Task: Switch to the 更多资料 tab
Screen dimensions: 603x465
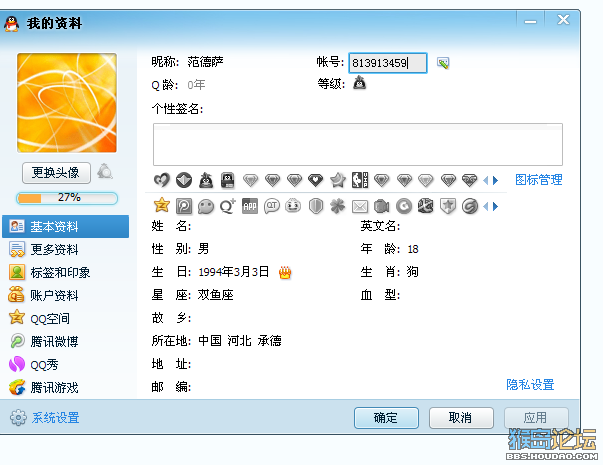Action: point(66,250)
